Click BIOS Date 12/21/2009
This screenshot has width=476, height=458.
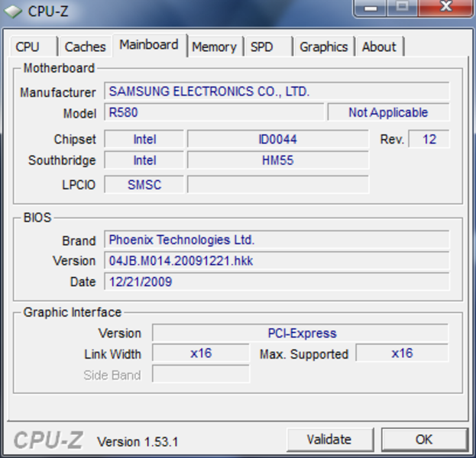[x=277, y=282]
